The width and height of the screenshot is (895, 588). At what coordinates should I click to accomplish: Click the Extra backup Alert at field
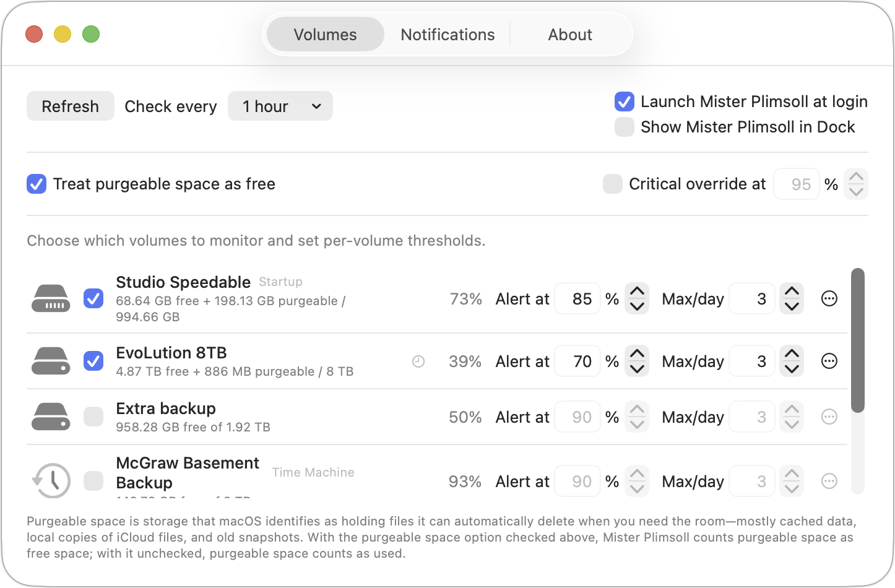point(577,417)
